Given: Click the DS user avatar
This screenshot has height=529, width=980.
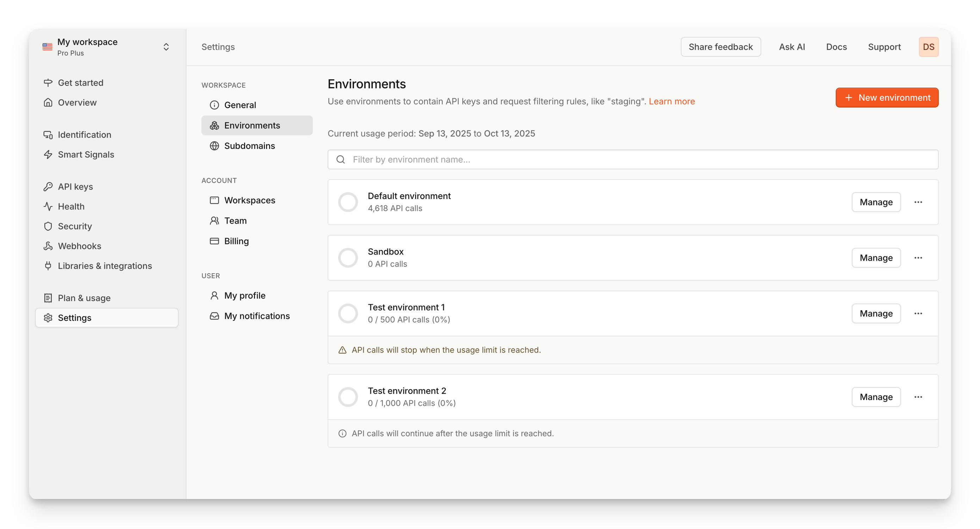Looking at the screenshot, I should 928,47.
